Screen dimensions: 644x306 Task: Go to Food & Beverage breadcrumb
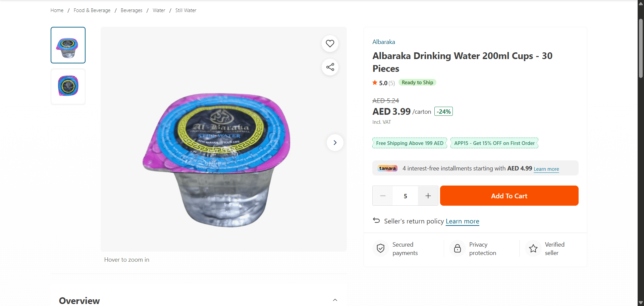pyautogui.click(x=92, y=10)
